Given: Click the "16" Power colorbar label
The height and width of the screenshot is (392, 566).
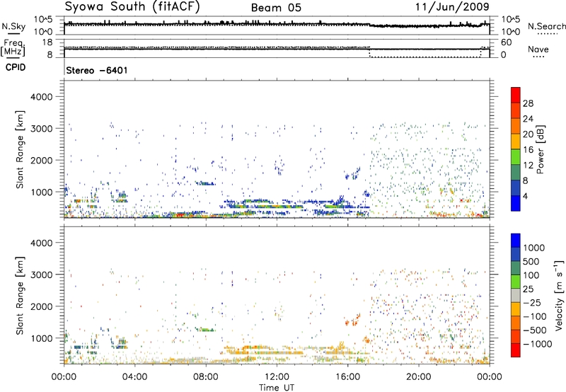Looking at the screenshot, I should (x=528, y=150).
